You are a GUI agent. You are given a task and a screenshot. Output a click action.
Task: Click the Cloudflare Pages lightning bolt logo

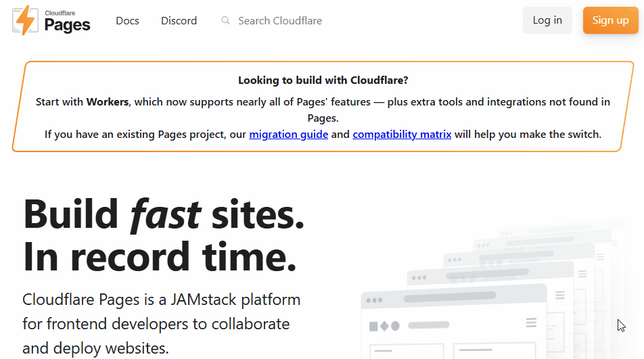click(x=25, y=20)
